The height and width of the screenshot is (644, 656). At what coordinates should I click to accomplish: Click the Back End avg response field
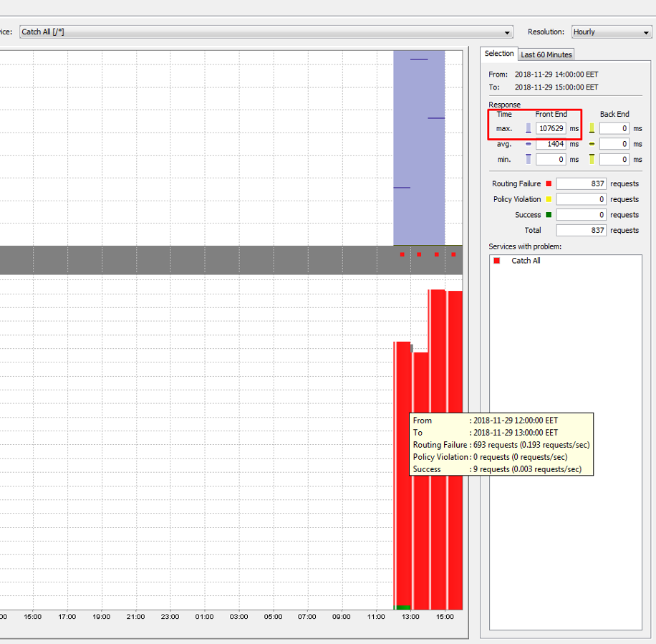pos(614,144)
